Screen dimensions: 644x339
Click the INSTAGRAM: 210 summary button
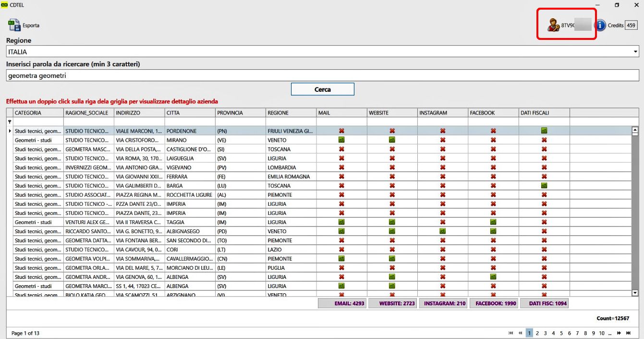tap(443, 303)
